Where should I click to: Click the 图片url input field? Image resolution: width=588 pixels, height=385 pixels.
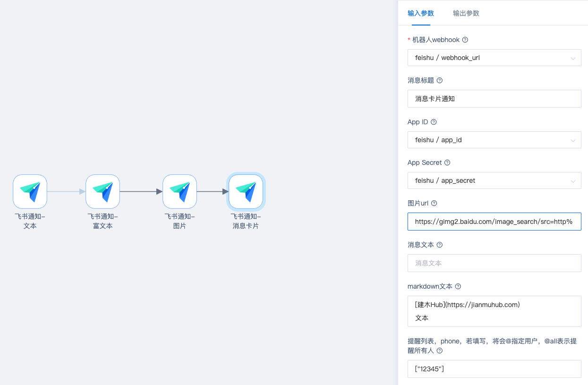[x=494, y=222]
